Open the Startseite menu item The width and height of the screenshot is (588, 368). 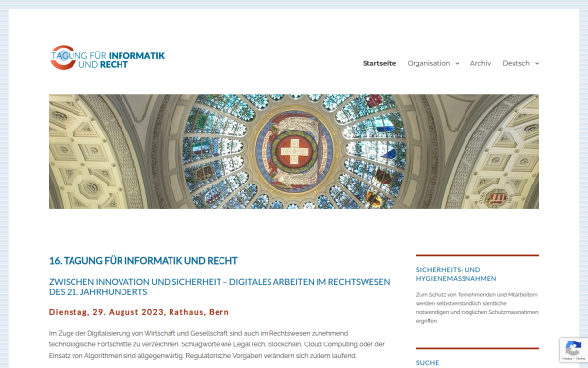click(379, 63)
